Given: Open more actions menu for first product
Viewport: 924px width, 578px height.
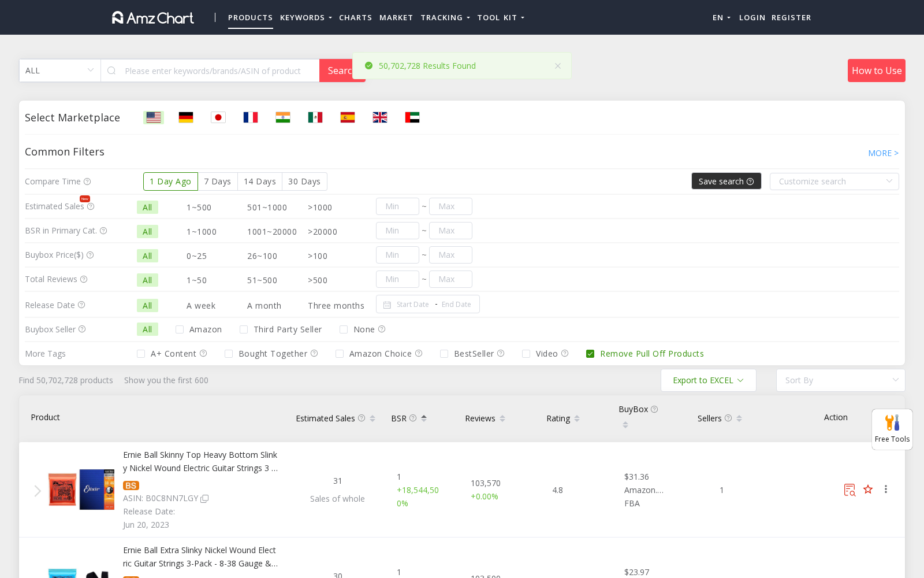Looking at the screenshot, I should (x=886, y=490).
